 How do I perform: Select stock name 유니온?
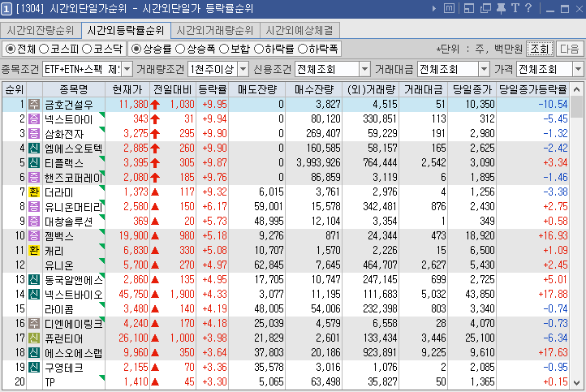click(59, 265)
